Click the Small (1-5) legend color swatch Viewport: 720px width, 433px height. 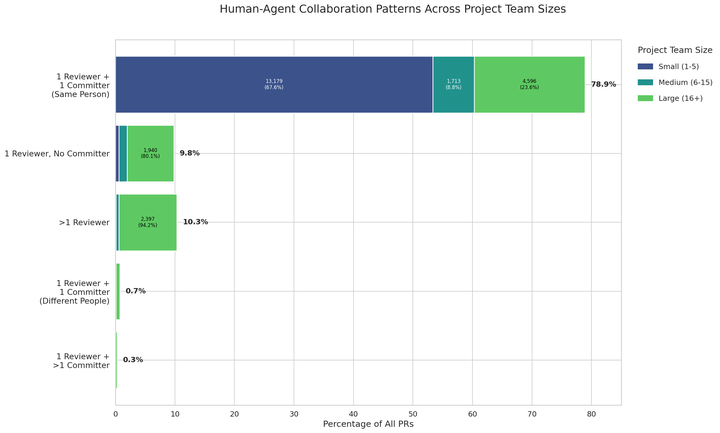pos(645,67)
